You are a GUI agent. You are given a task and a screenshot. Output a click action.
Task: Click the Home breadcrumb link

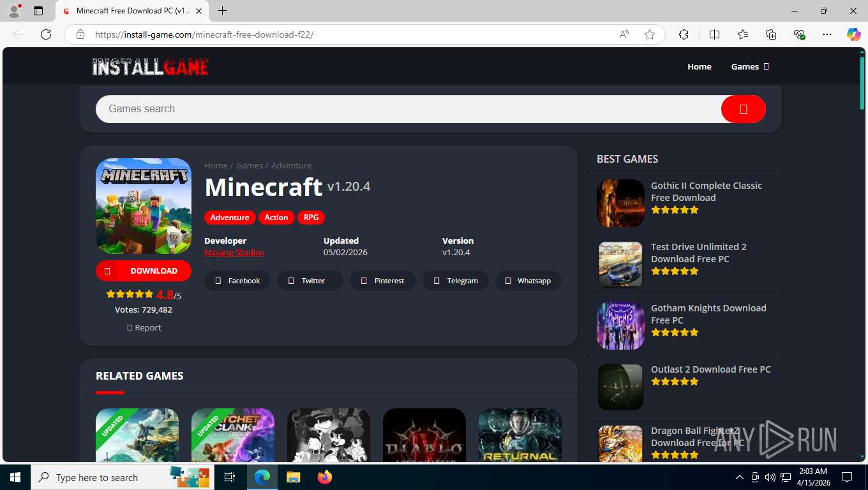[x=216, y=165]
